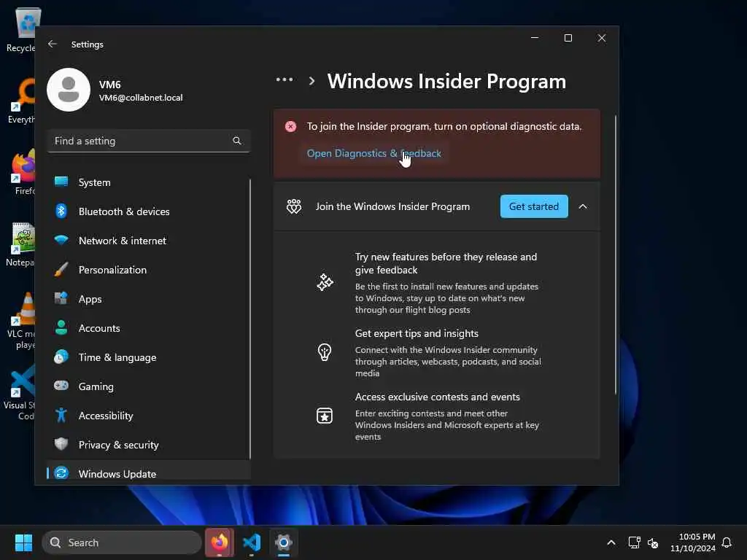The image size is (747, 560).
Task: Click the star calendar icon for contests
Action: (x=325, y=416)
